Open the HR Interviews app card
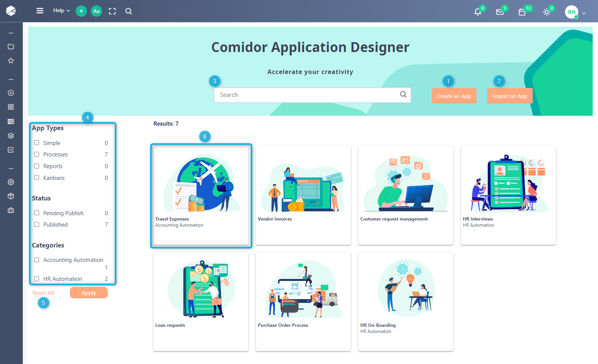This screenshot has width=598, height=364. click(x=508, y=195)
